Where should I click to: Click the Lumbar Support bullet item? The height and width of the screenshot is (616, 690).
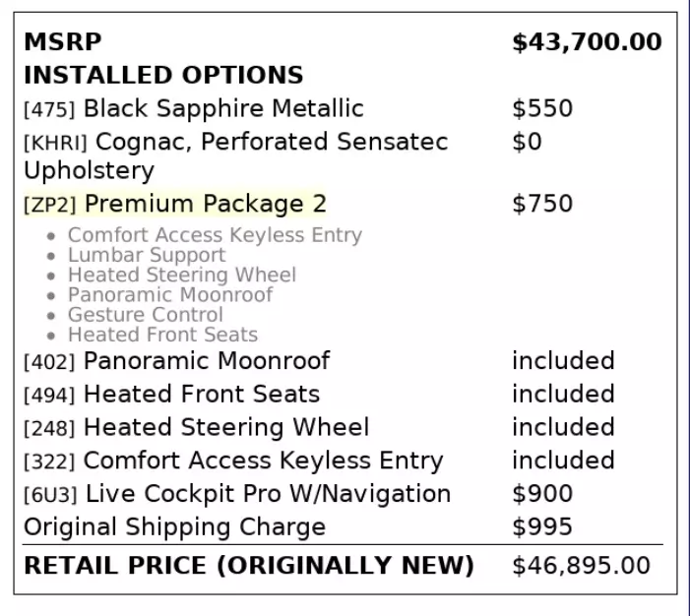tap(147, 255)
